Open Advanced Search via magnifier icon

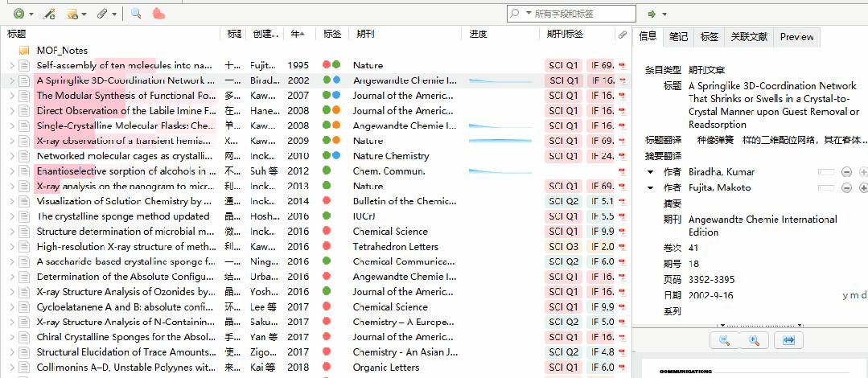point(136,14)
